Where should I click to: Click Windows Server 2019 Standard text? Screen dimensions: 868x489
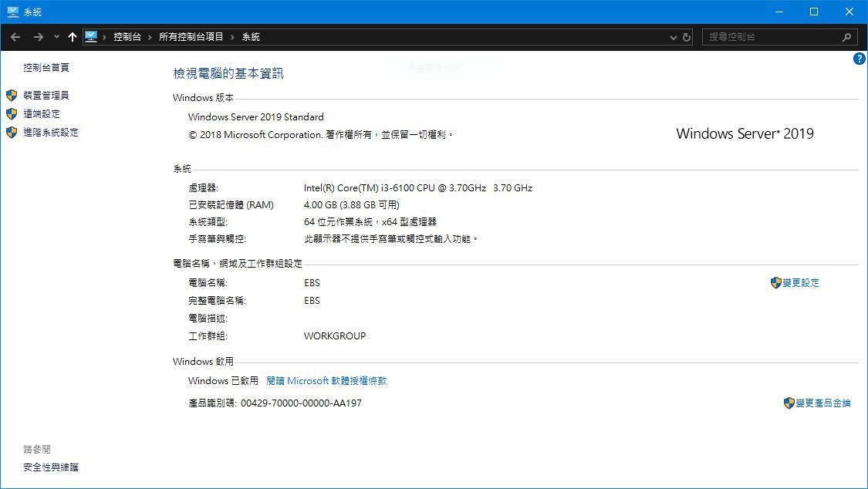[x=255, y=116]
